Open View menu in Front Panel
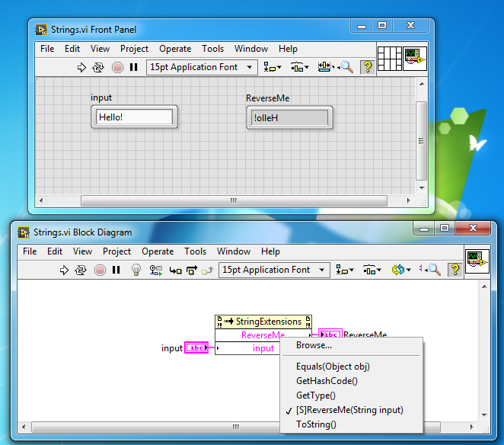The height and width of the screenshot is (445, 504). click(100, 49)
